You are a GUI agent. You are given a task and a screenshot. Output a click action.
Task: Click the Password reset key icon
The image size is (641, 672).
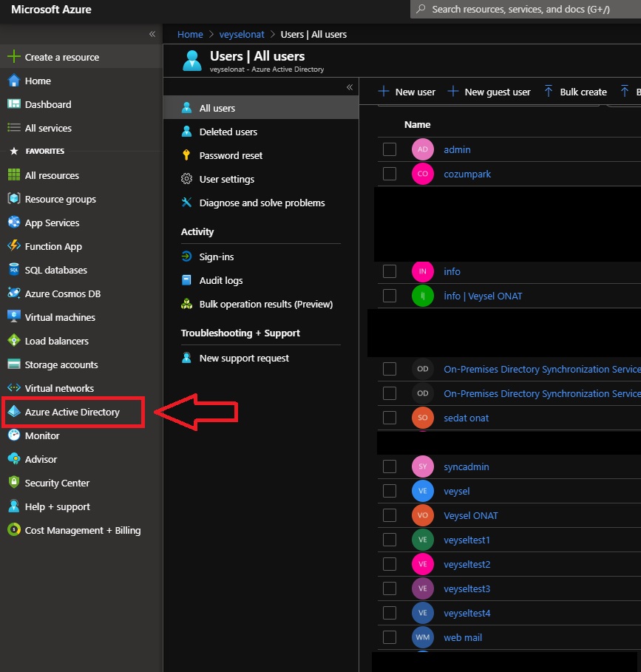pos(186,155)
